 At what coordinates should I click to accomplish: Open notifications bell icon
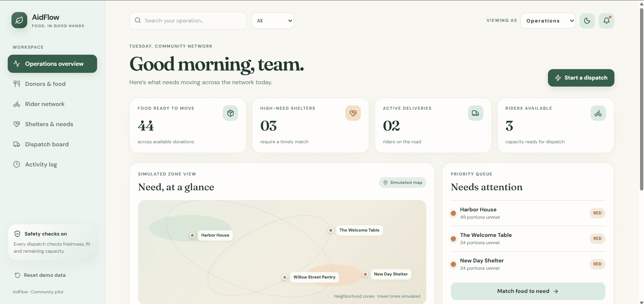[x=606, y=21]
